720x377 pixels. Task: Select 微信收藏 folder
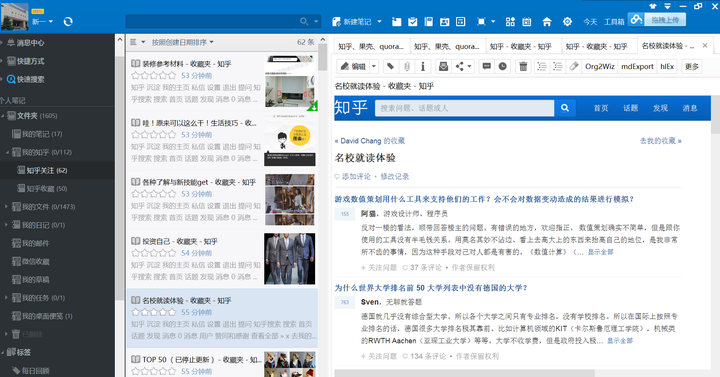tap(31, 261)
